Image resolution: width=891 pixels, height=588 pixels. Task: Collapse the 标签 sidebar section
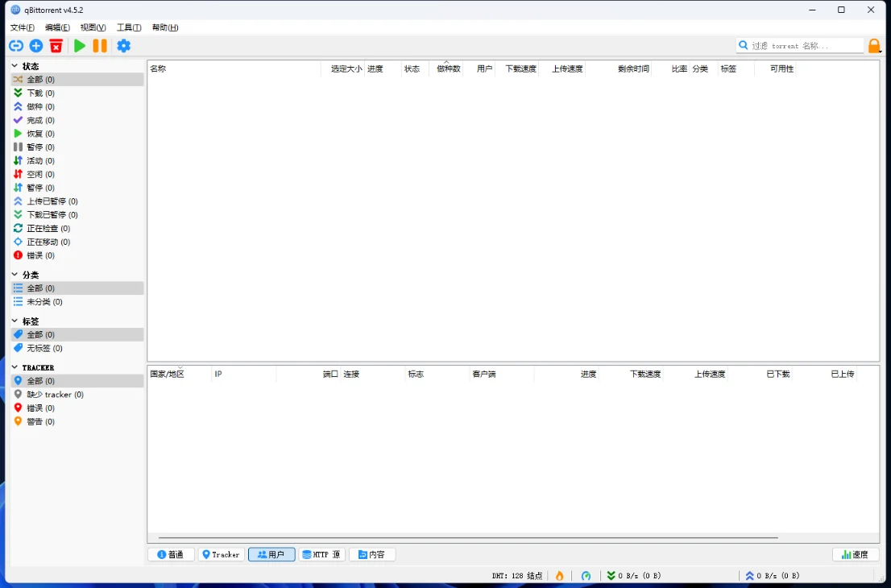pyautogui.click(x=15, y=321)
